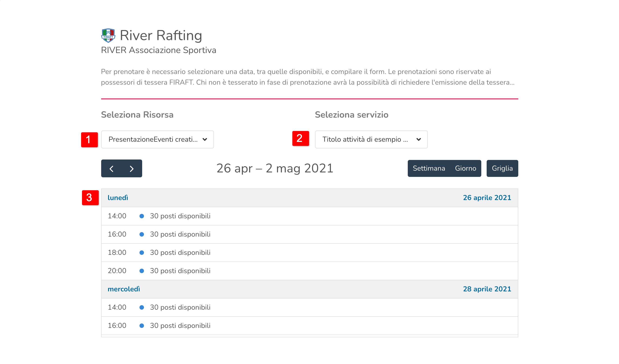Select Monday 20:00 available slot
The image size is (619, 364).
pyautogui.click(x=180, y=271)
